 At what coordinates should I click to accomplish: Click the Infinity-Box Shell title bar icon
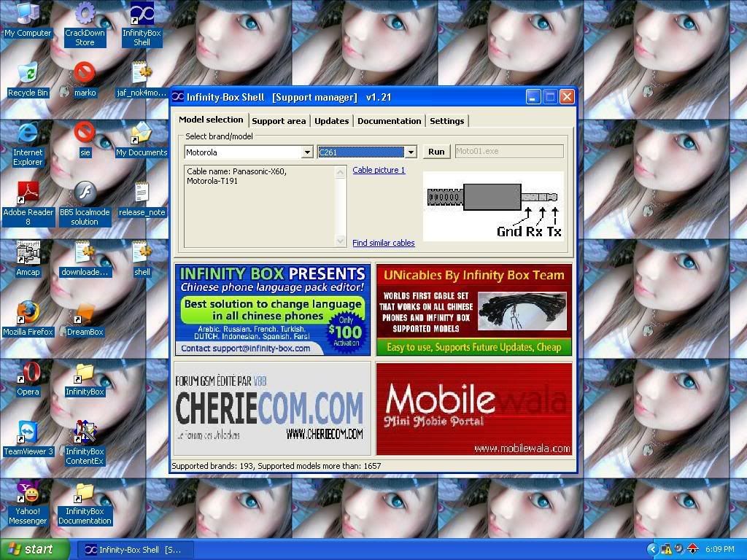[178, 97]
